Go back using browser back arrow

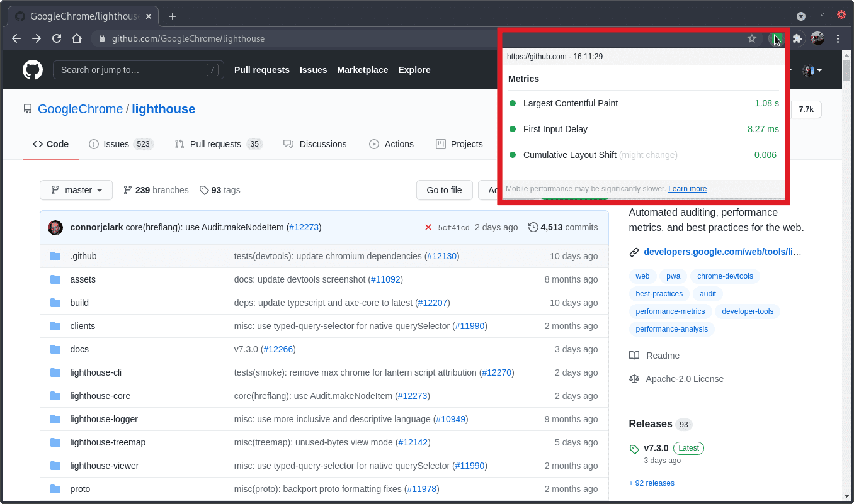(16, 38)
